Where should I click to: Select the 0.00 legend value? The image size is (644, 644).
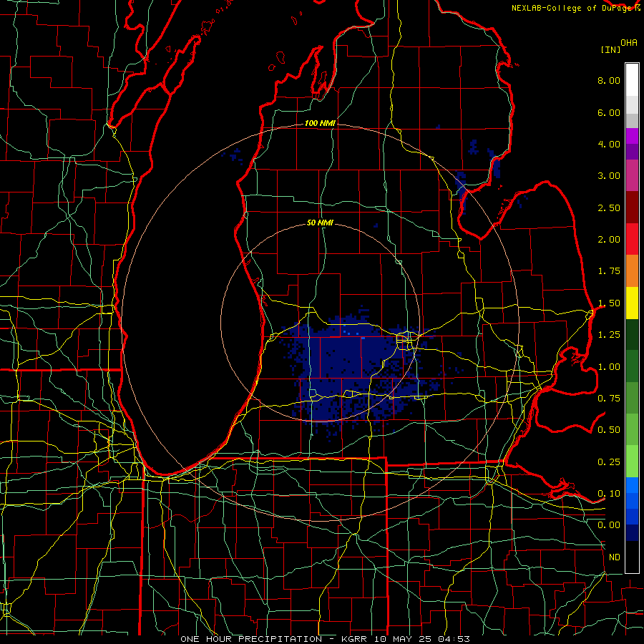coord(609,525)
